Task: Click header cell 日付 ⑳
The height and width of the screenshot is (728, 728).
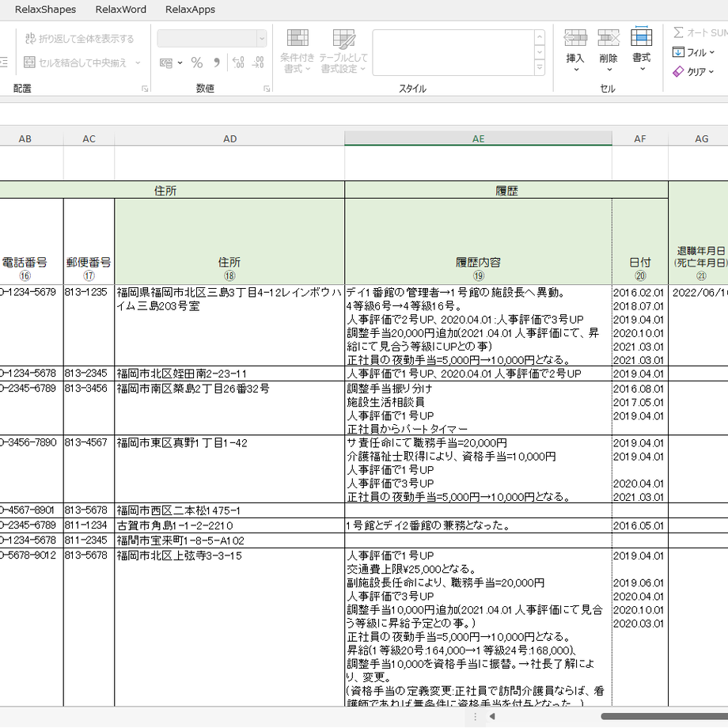Action: pyautogui.click(x=640, y=241)
